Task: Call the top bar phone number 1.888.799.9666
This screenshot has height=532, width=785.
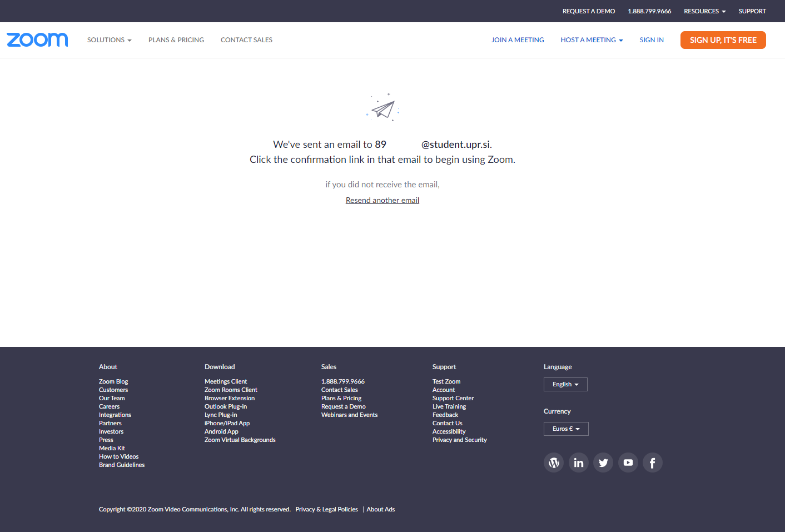Action: [649, 11]
